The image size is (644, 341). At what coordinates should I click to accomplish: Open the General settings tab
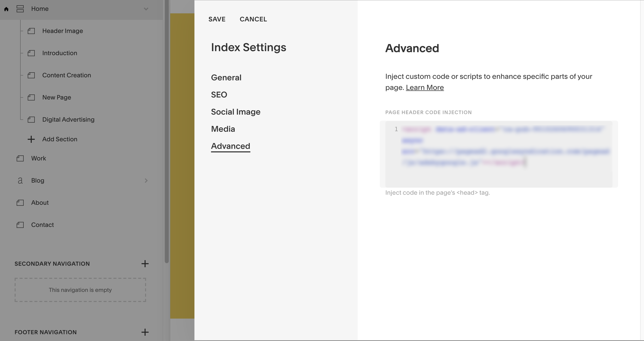(x=226, y=78)
